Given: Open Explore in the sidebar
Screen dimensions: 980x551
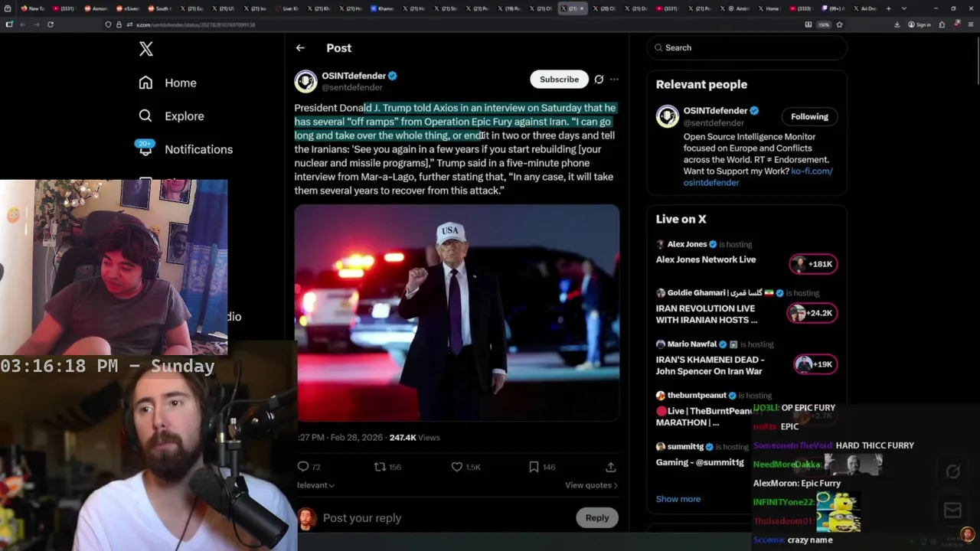Looking at the screenshot, I should point(171,116).
